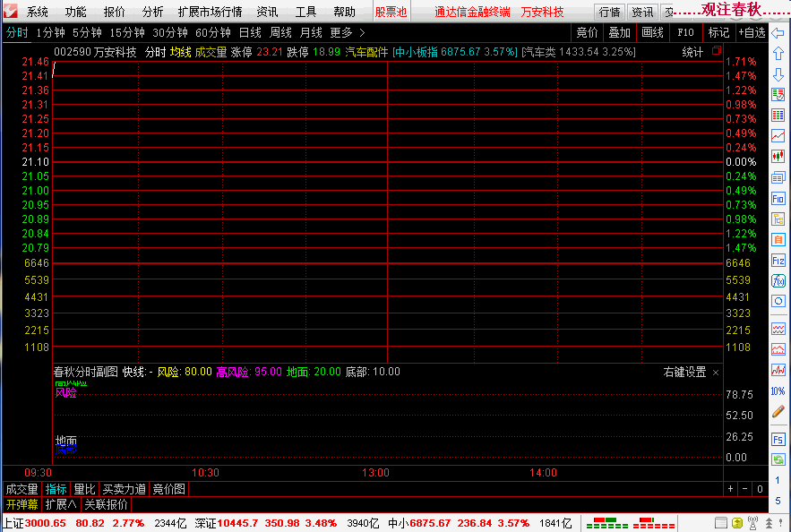Open the 工具 menu

pyautogui.click(x=305, y=12)
